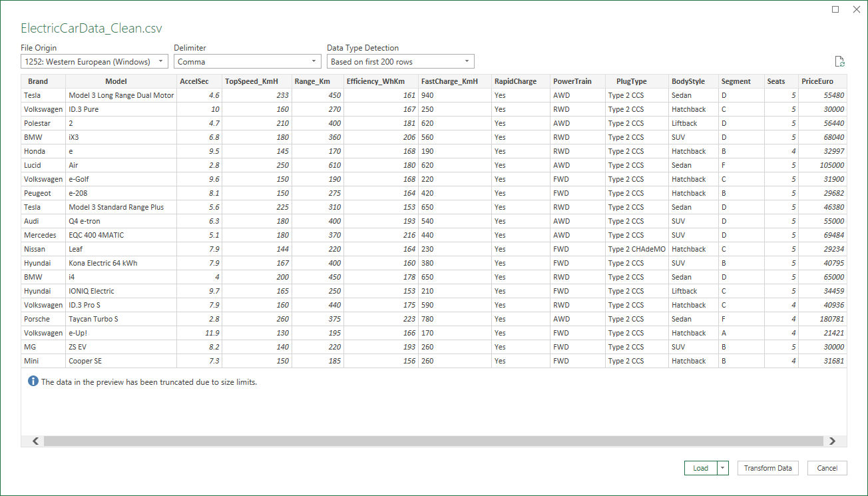Click the Load button
Screen dimensions: 868x496
pos(700,468)
